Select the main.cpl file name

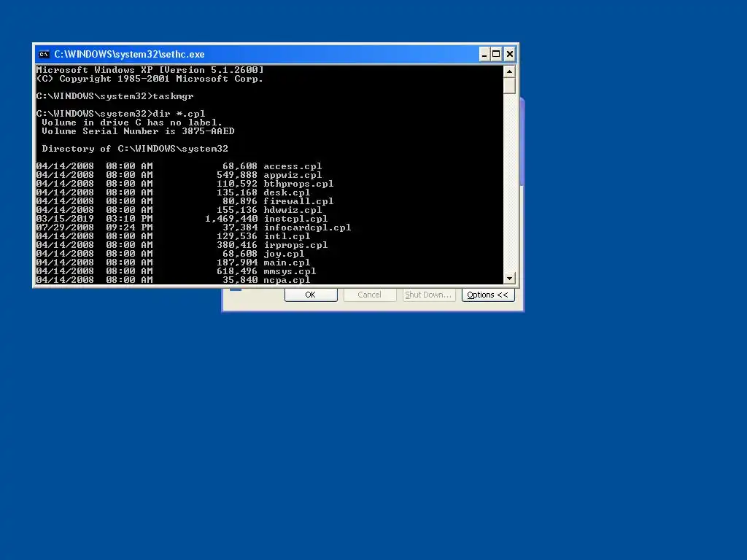[x=287, y=262]
